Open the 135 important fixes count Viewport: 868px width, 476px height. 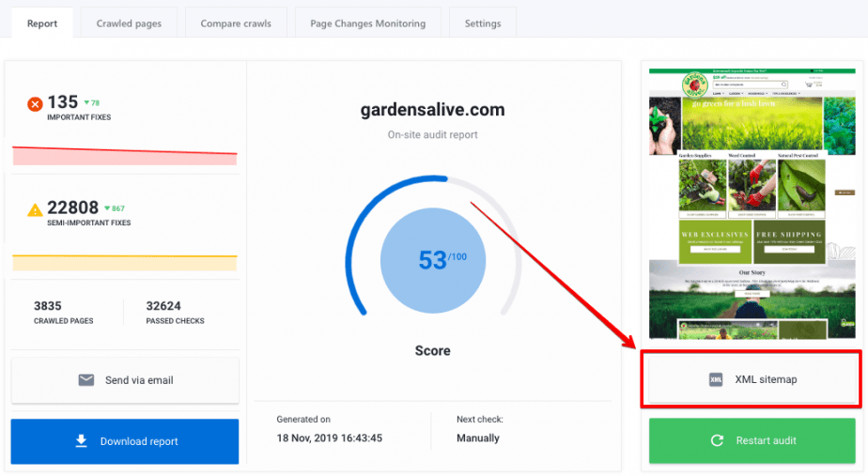[63, 101]
